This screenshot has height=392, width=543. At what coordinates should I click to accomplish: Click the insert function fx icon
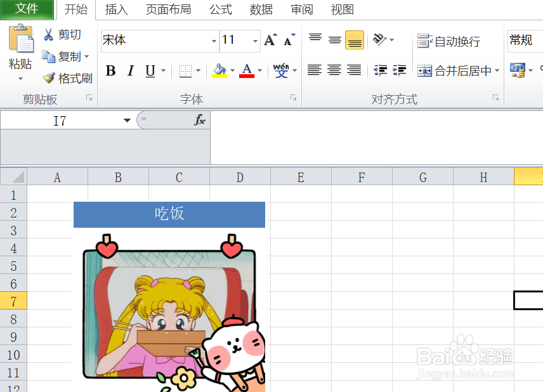tap(200, 120)
